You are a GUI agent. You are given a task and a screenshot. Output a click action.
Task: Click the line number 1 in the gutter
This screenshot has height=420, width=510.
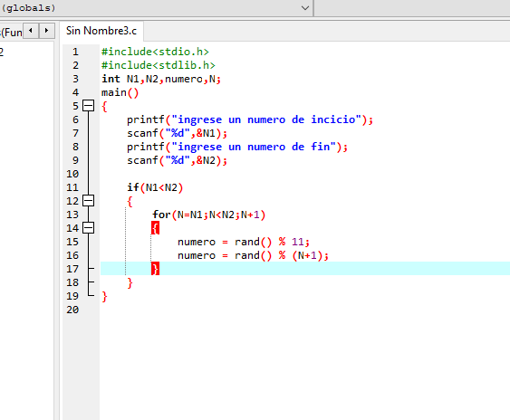tap(75, 52)
